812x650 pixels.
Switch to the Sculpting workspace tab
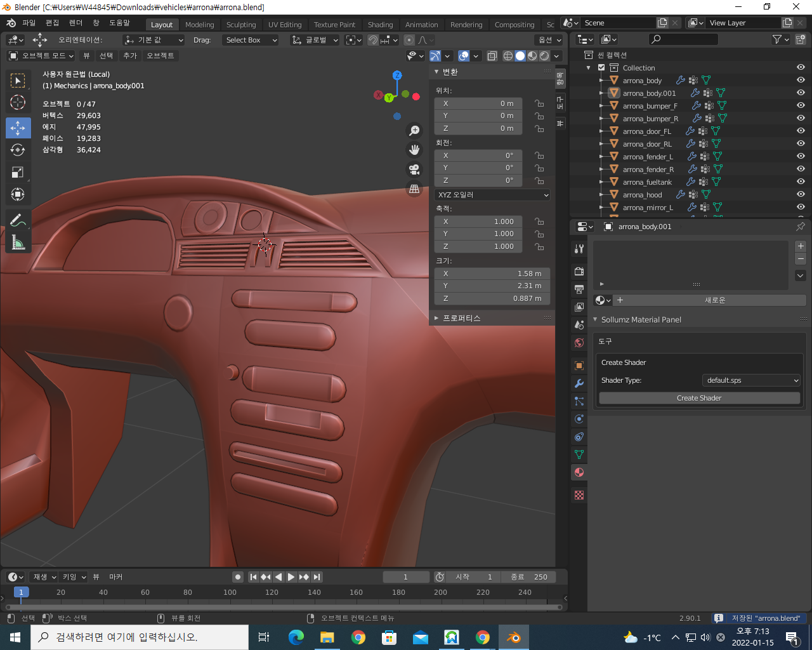241,25
